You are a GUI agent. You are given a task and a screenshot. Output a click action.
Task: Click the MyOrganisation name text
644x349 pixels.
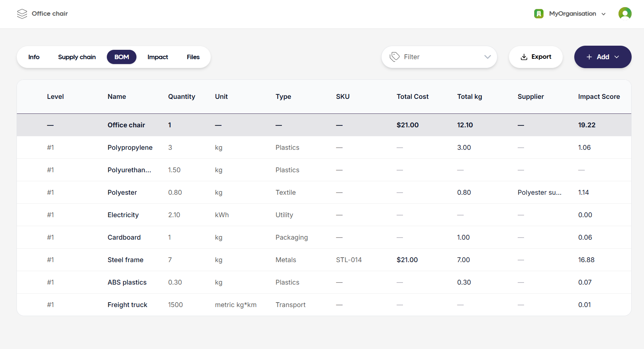tap(572, 14)
